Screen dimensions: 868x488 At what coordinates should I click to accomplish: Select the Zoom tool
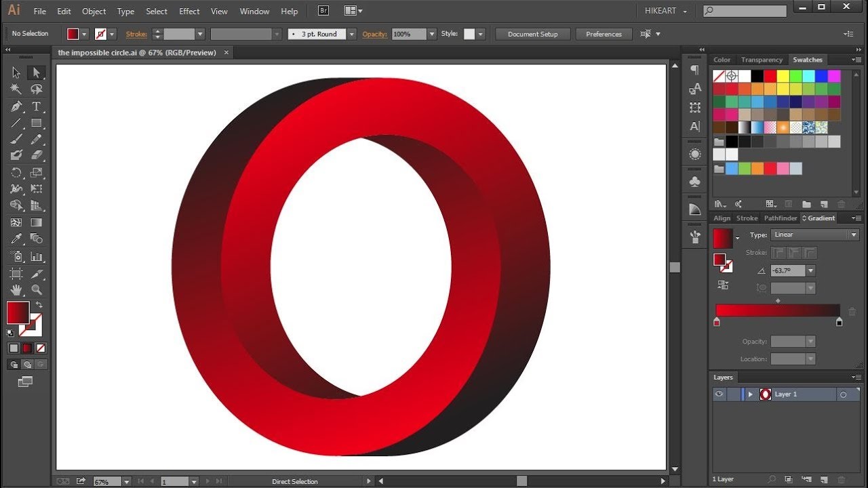coord(37,290)
